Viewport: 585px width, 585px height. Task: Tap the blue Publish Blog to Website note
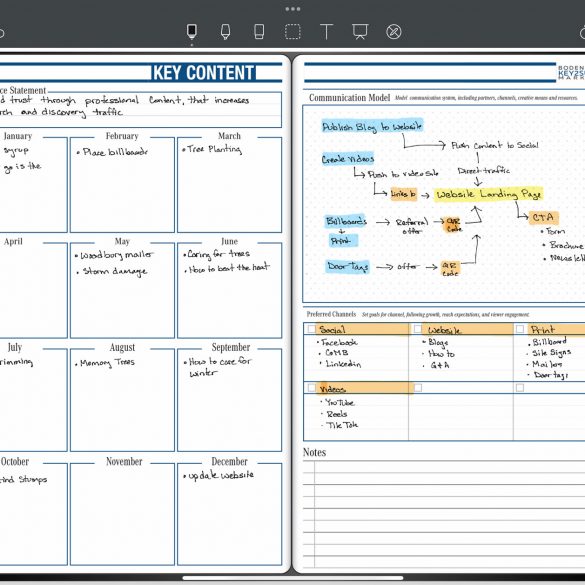(x=372, y=126)
